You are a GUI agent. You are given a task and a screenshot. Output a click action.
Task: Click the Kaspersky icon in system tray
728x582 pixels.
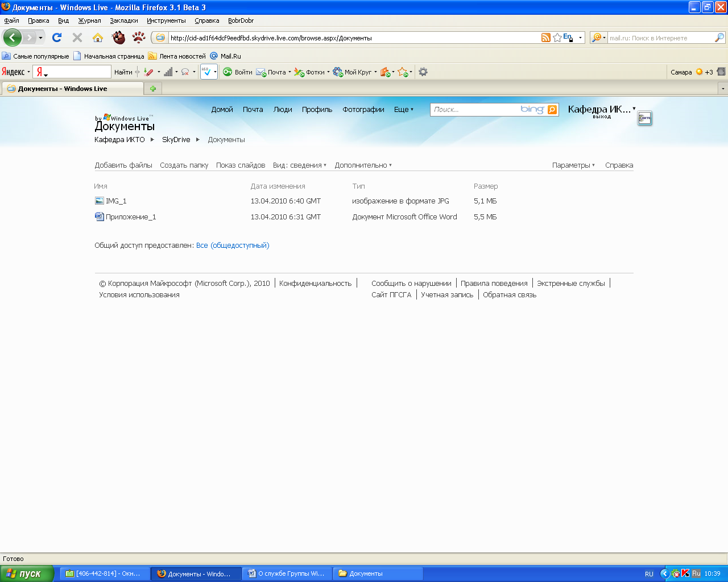coord(685,573)
